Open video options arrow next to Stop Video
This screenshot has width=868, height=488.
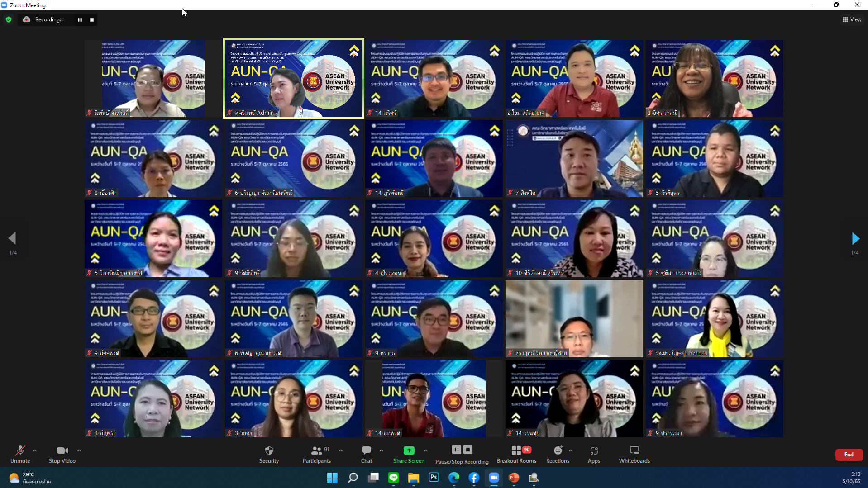click(79, 450)
